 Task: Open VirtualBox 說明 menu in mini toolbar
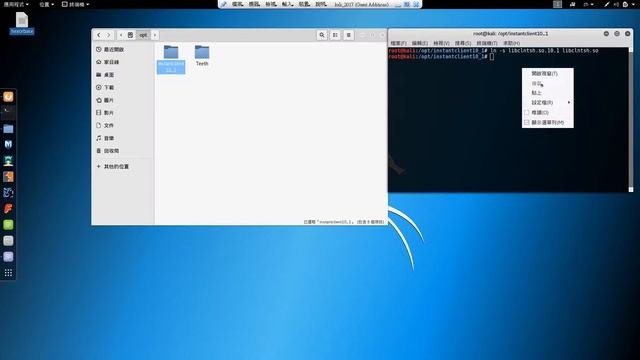tap(321, 4)
